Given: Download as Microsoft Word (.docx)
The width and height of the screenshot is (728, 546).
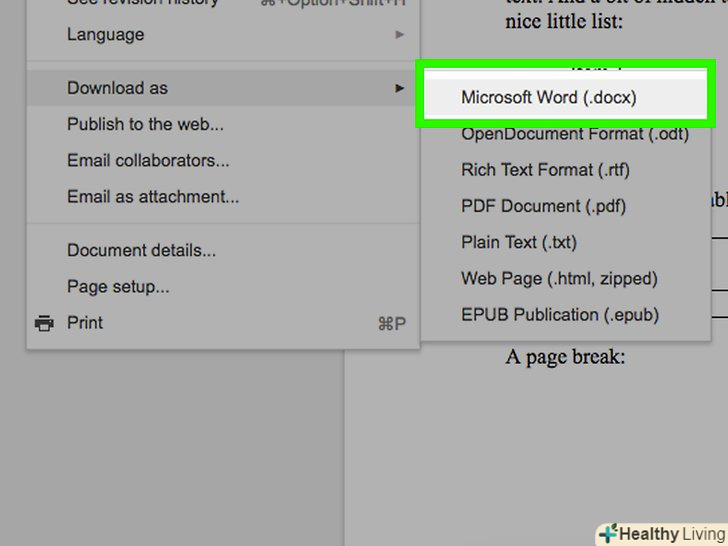Looking at the screenshot, I should (566, 98).
